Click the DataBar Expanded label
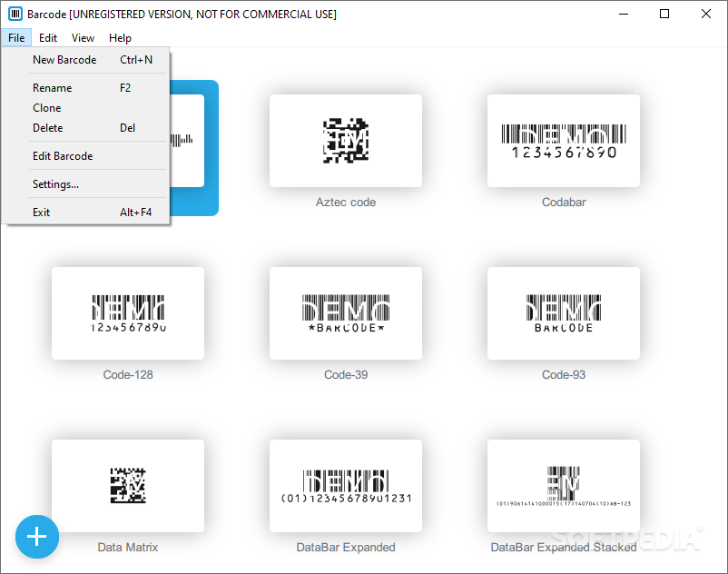Viewport: 728px width, 574px height. pos(346,547)
